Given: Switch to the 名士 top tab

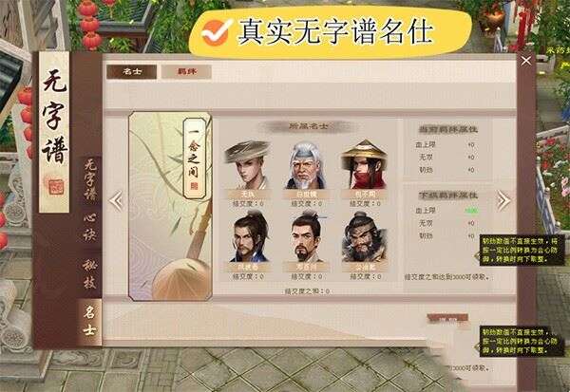Looking at the screenshot, I should coord(132,71).
